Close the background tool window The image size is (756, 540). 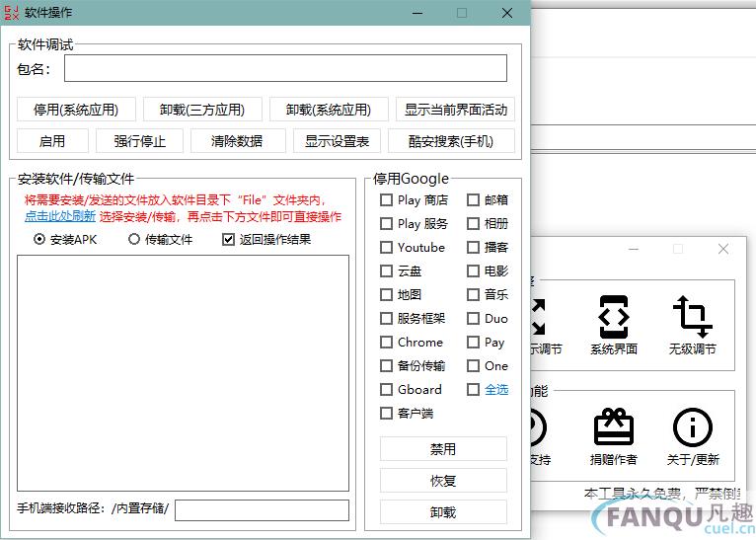tap(723, 249)
